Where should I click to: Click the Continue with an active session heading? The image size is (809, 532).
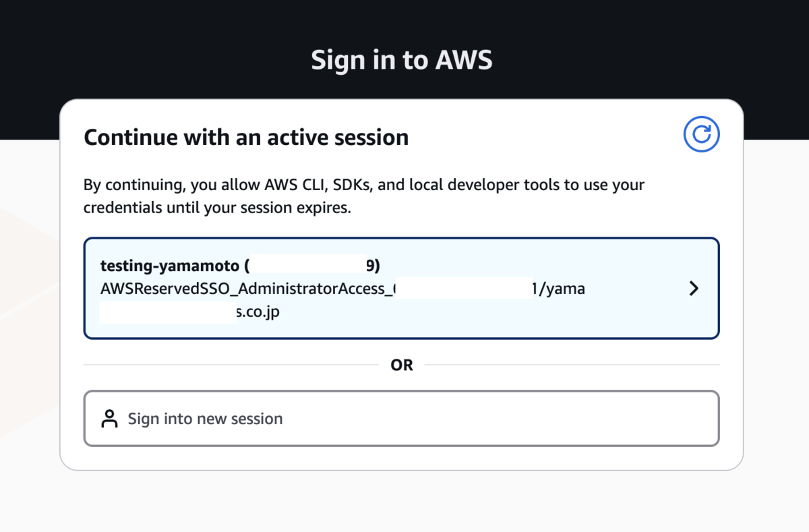[246, 138]
